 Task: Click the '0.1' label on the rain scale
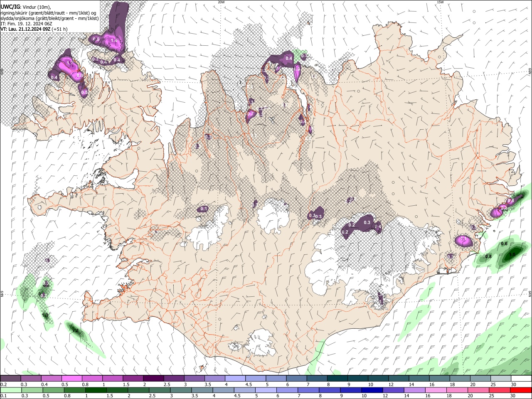[3, 396]
